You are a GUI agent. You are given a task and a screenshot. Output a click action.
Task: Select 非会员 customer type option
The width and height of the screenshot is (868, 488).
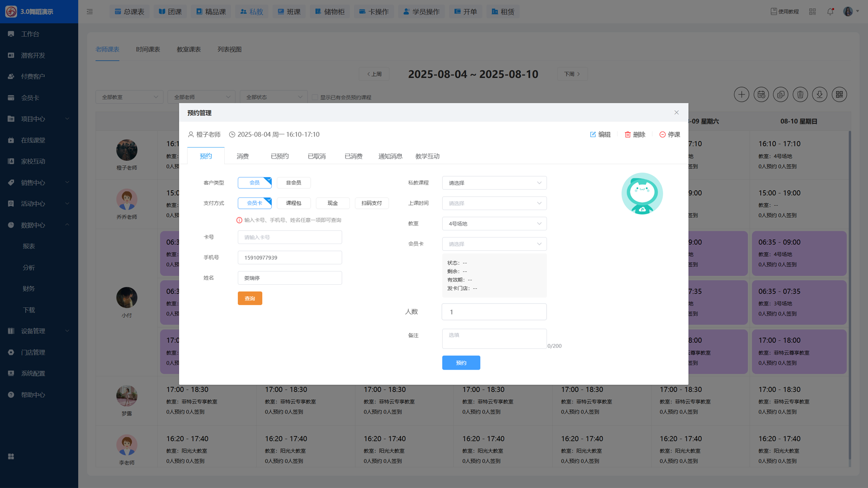(x=293, y=183)
